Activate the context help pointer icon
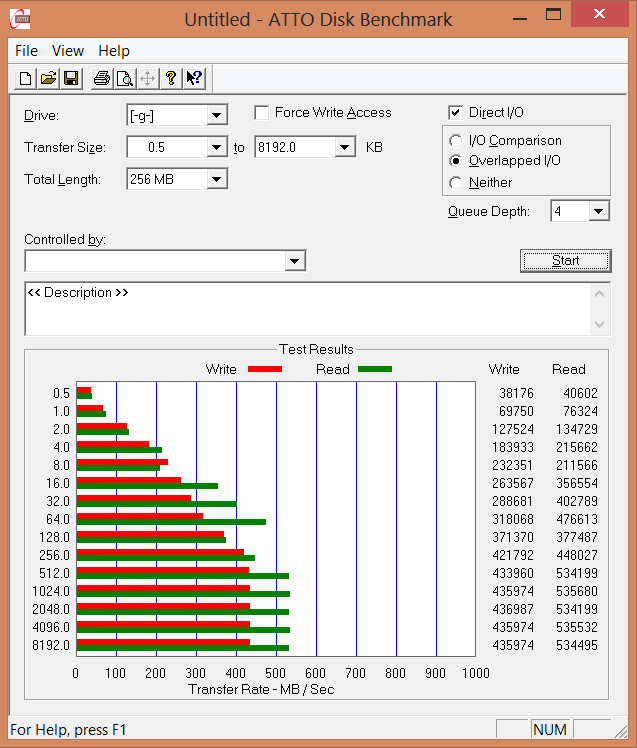Viewport: 637px width, 748px height. pos(194,78)
